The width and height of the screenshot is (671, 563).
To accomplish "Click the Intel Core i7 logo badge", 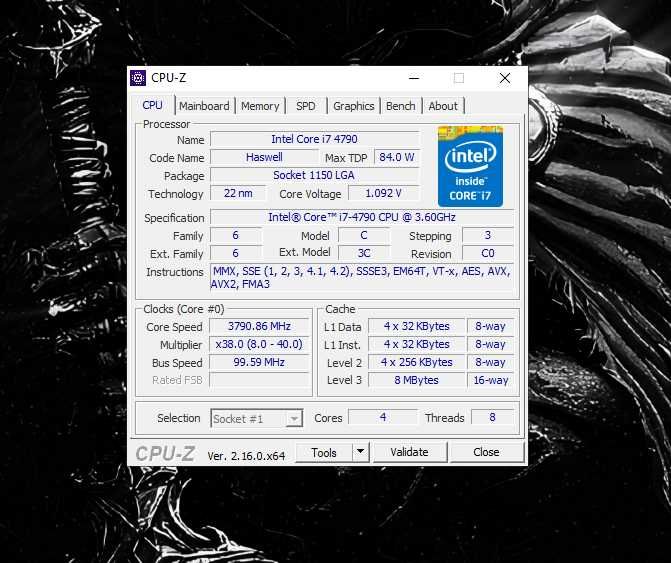I will (470, 166).
